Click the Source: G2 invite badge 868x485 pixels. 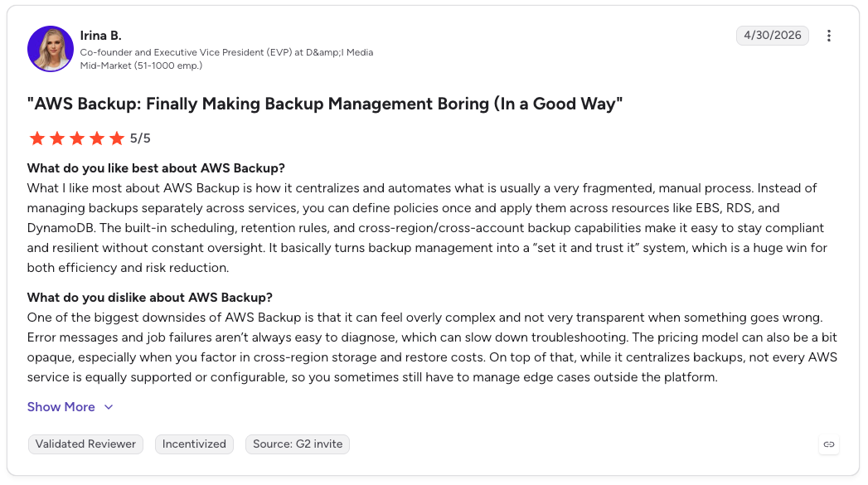point(298,444)
